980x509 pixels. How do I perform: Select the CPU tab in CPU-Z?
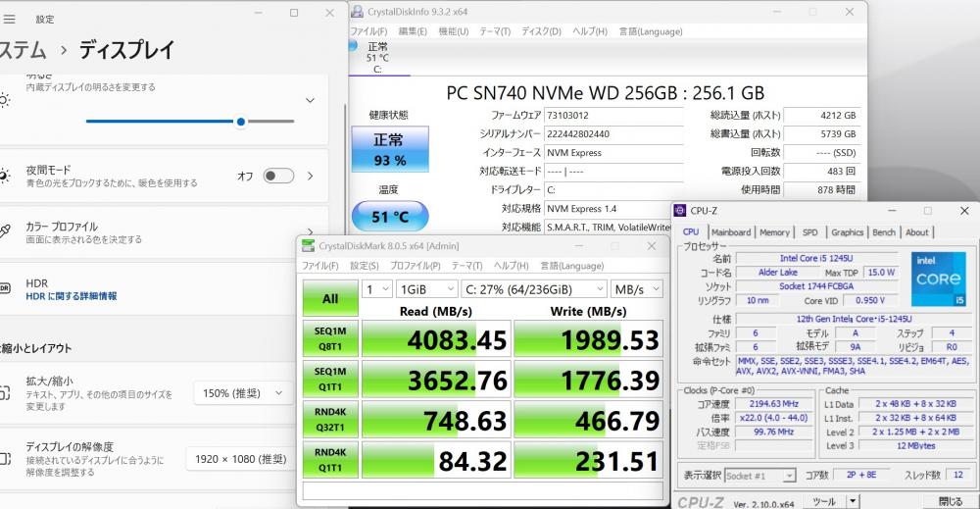pos(691,231)
